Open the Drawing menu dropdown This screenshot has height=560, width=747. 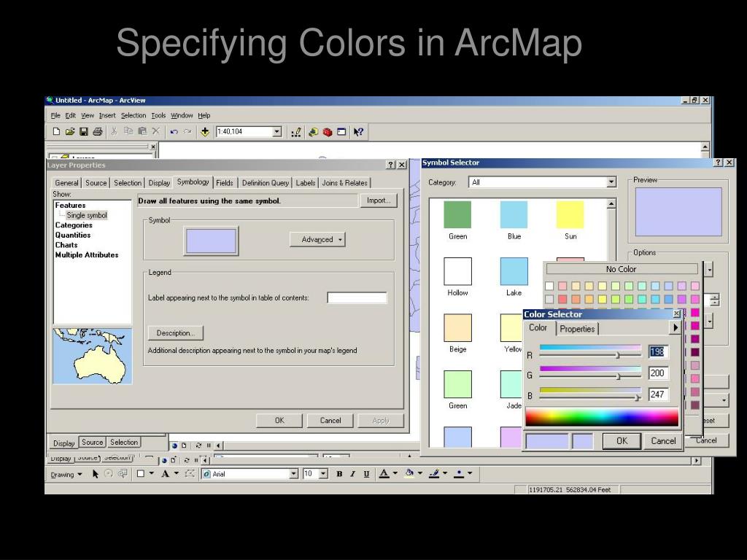point(66,474)
